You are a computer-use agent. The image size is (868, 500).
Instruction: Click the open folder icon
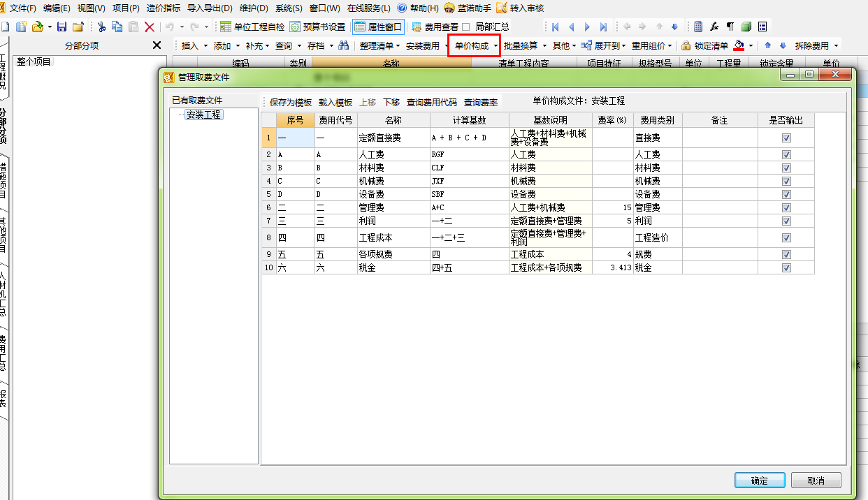point(38,27)
